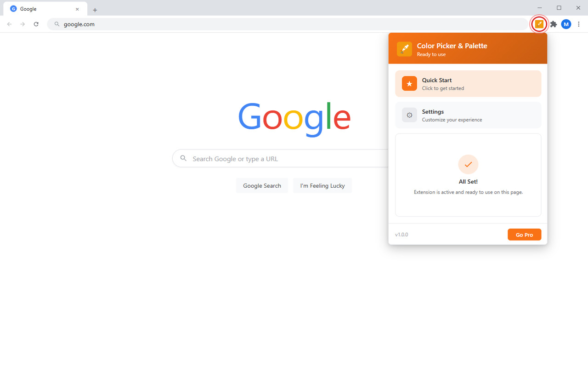
Task: Reload the current page
Action: click(x=36, y=24)
